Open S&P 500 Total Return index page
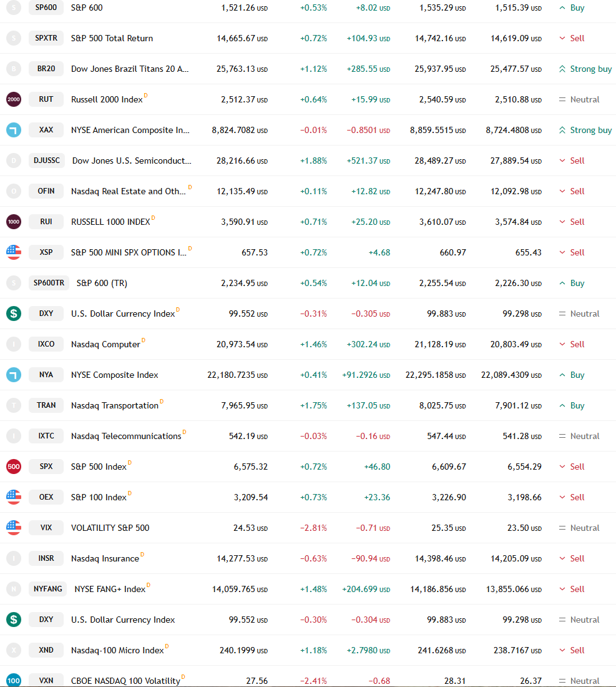Image resolution: width=616 pixels, height=687 pixels. pyautogui.click(x=112, y=38)
